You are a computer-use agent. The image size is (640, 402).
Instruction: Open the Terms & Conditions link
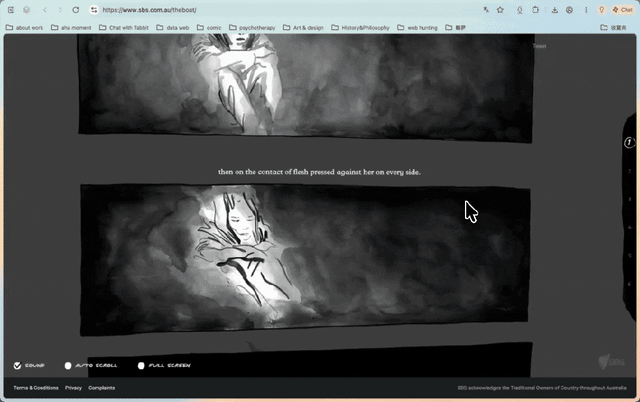pos(36,388)
